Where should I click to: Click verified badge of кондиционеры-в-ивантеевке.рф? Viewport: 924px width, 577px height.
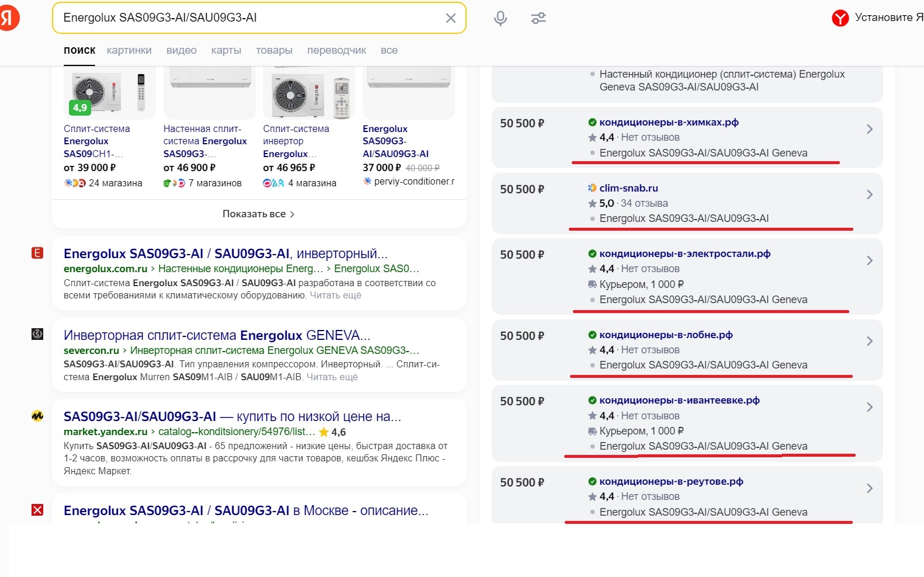point(592,400)
